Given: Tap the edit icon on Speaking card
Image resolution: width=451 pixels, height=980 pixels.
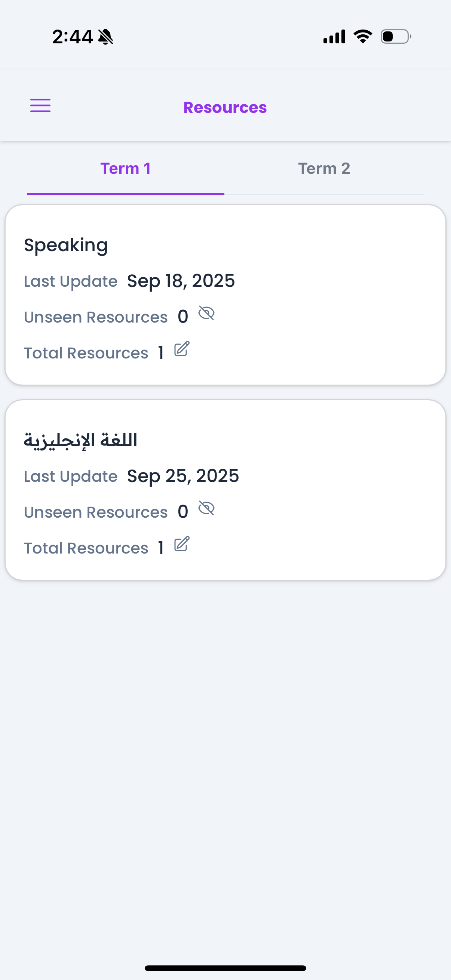Looking at the screenshot, I should coord(181,349).
